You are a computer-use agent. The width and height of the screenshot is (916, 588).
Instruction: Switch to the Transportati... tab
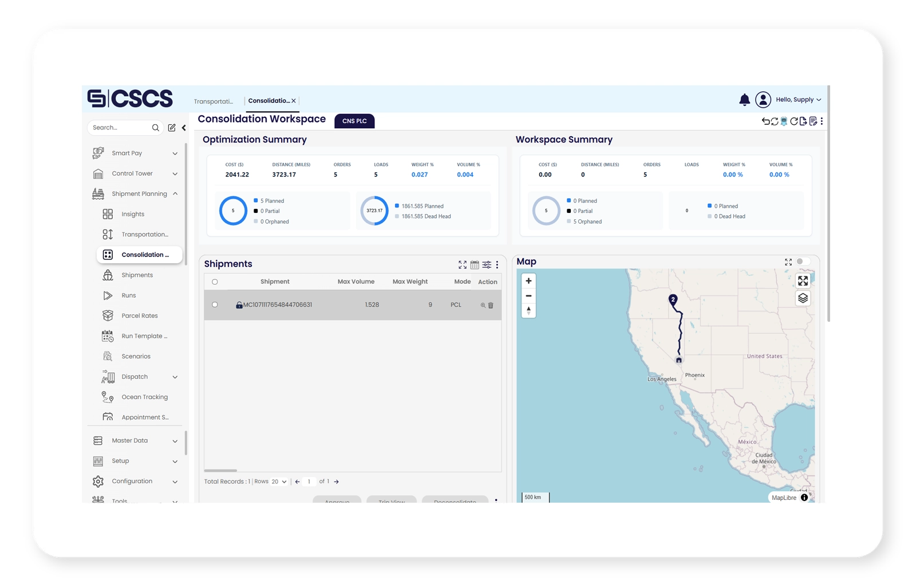tap(214, 101)
